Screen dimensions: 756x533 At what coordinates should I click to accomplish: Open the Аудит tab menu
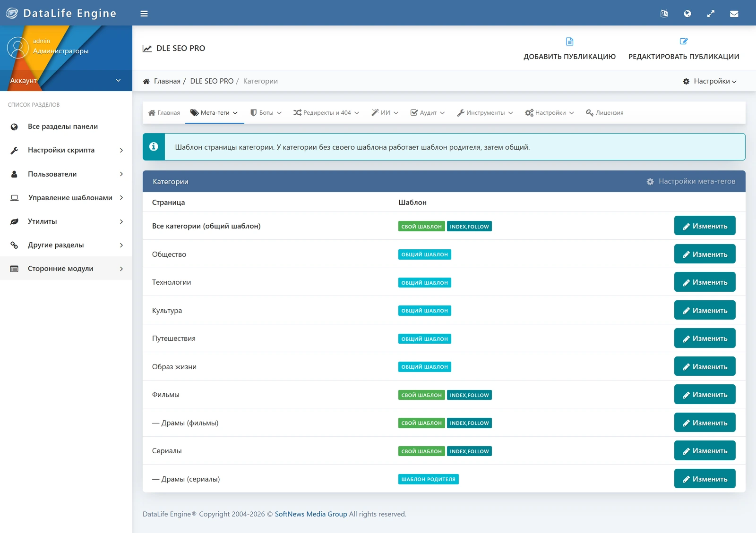tap(428, 113)
